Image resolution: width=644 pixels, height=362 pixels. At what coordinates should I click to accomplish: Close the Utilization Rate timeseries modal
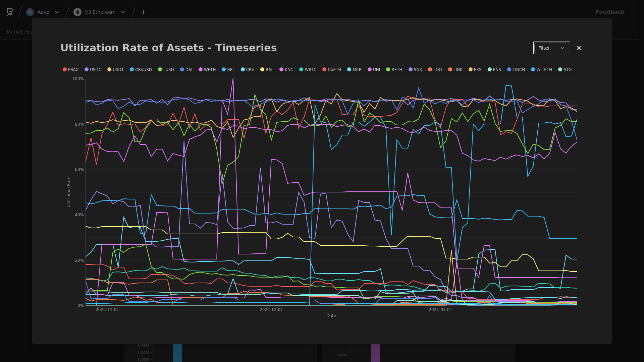pos(579,48)
